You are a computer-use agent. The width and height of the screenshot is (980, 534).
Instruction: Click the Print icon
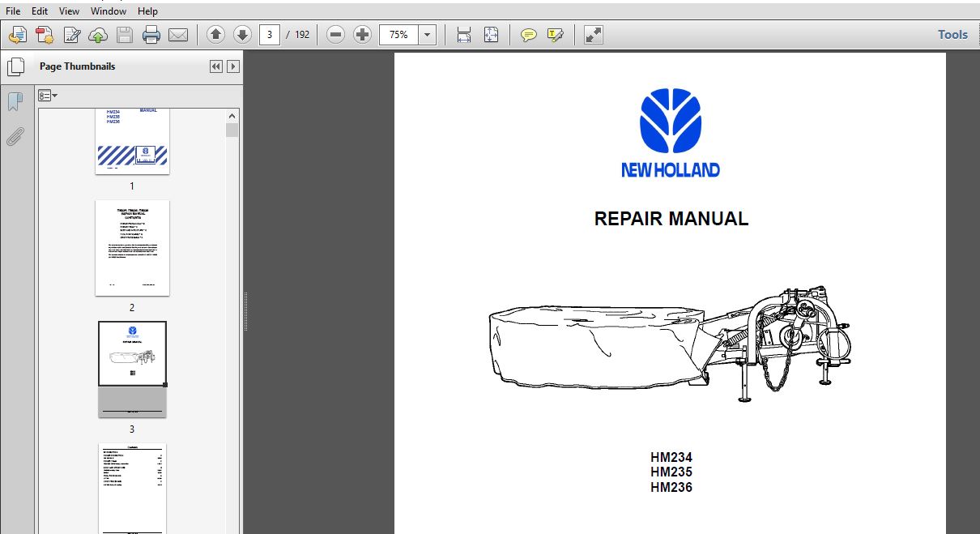coord(151,35)
